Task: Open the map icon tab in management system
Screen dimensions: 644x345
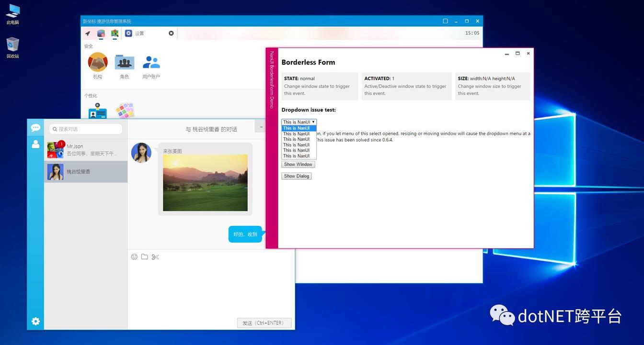Action: [x=115, y=33]
